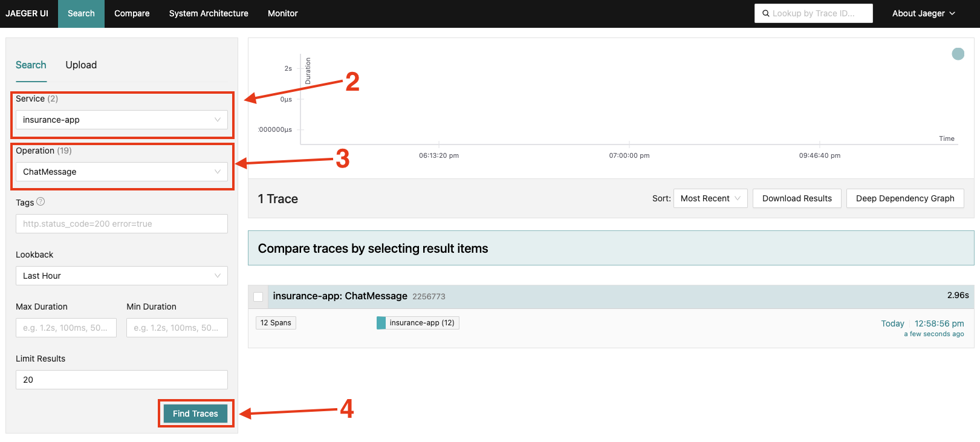The height and width of the screenshot is (442, 980).
Task: Click the trace dot in the duration chart
Action: point(958,54)
